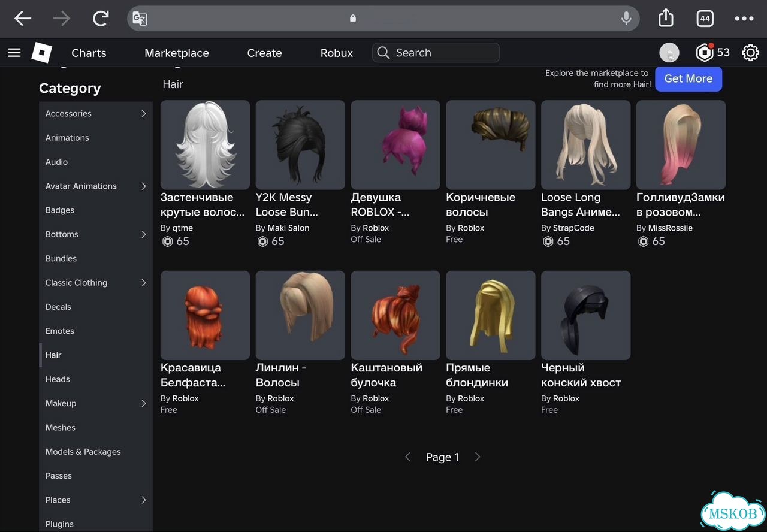Open the Robux balance icon showing 53
Screen dimensions: 767x532
point(705,53)
